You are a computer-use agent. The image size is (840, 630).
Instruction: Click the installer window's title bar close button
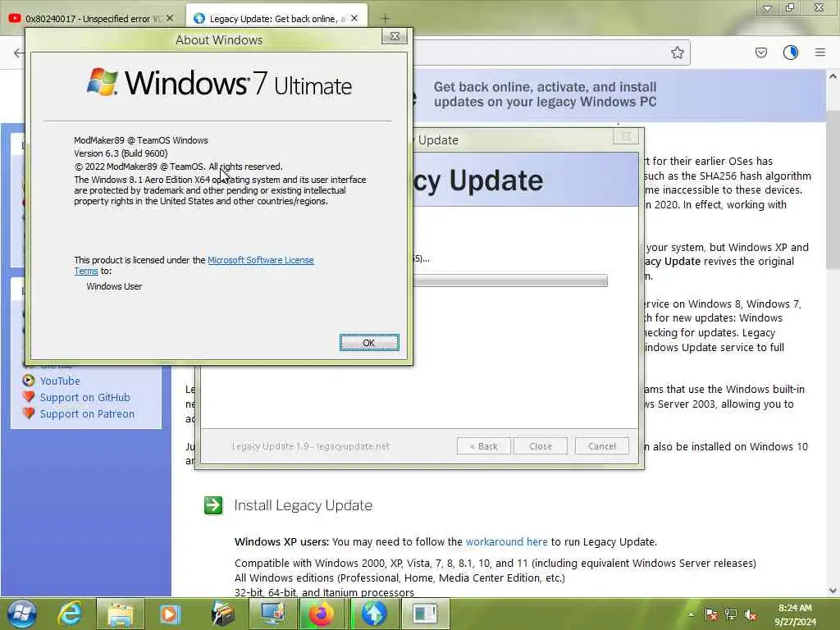pos(625,136)
